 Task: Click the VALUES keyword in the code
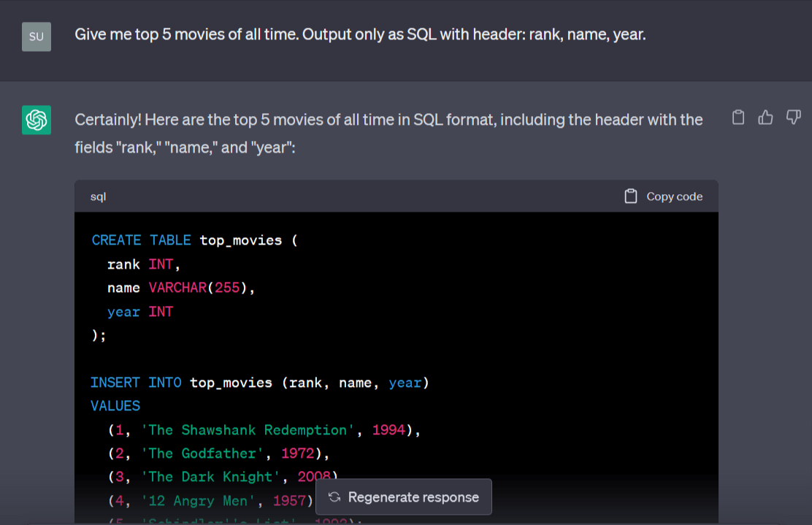pos(115,406)
